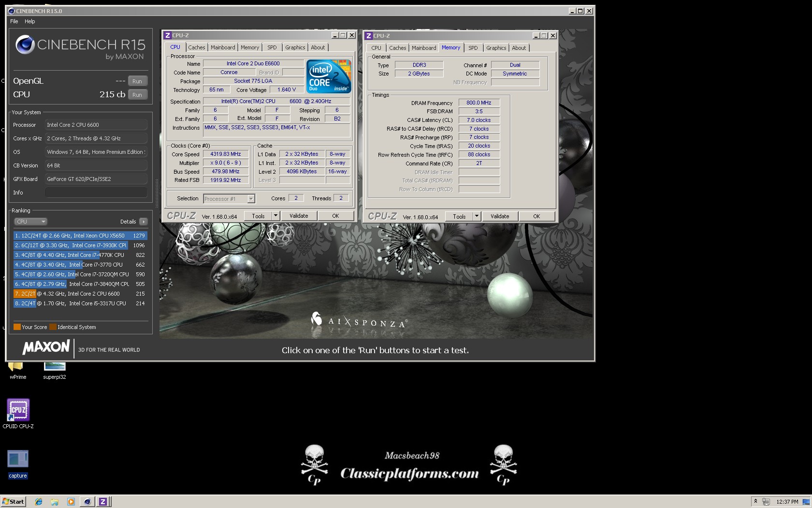Click the Cinebench R15 logo sphere

tap(25, 45)
